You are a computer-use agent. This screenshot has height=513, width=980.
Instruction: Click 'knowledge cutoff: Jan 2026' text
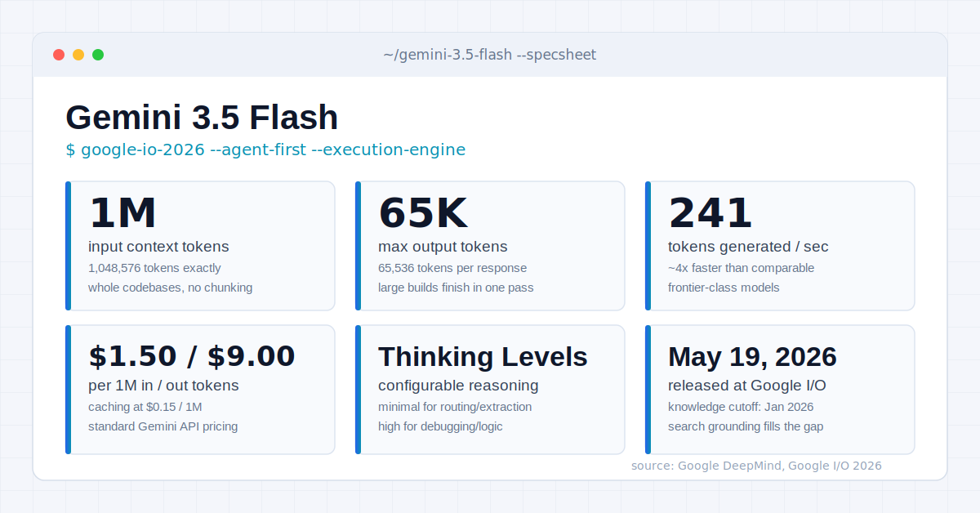[741, 407]
